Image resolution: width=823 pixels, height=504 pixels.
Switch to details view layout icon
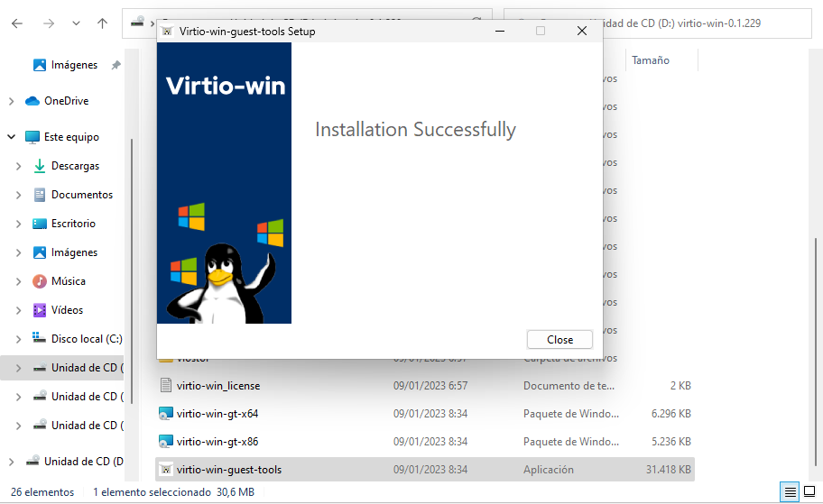coord(791,492)
